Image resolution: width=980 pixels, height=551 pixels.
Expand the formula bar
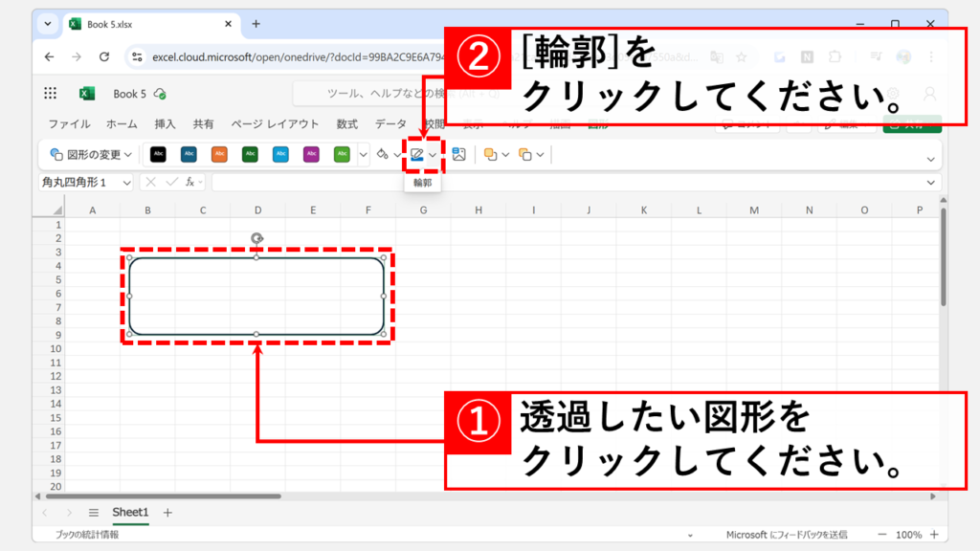930,183
